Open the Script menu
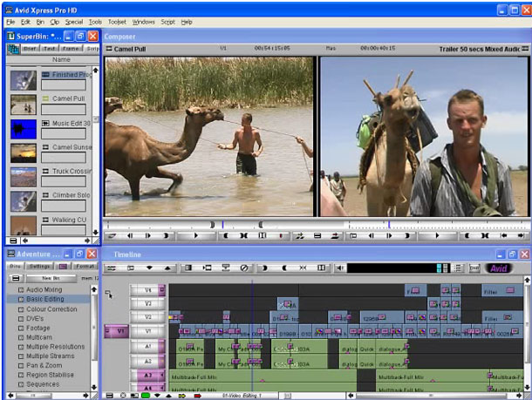This screenshot has width=532, height=400. (x=167, y=22)
